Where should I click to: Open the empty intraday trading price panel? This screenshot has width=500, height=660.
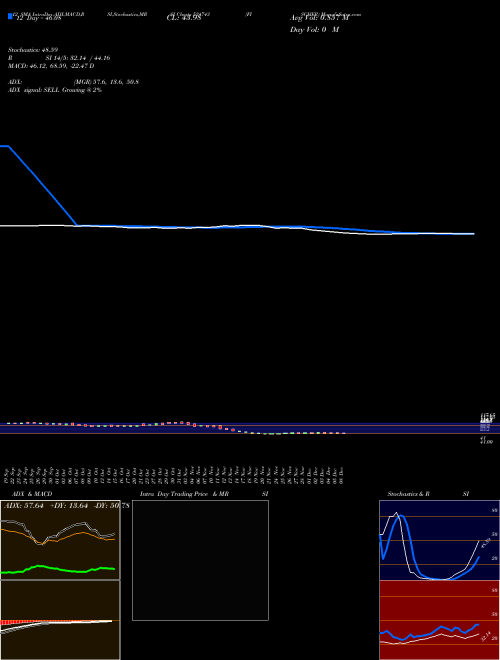click(200, 560)
